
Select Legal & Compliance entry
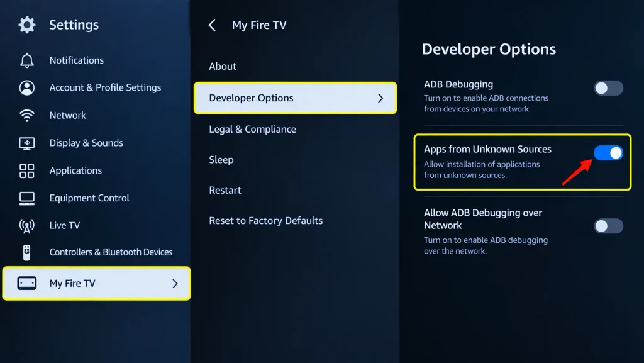tap(253, 130)
